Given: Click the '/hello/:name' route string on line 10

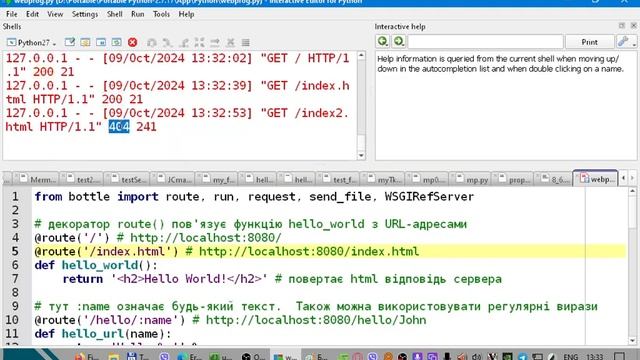Looking at the screenshot, I should (x=131, y=320).
